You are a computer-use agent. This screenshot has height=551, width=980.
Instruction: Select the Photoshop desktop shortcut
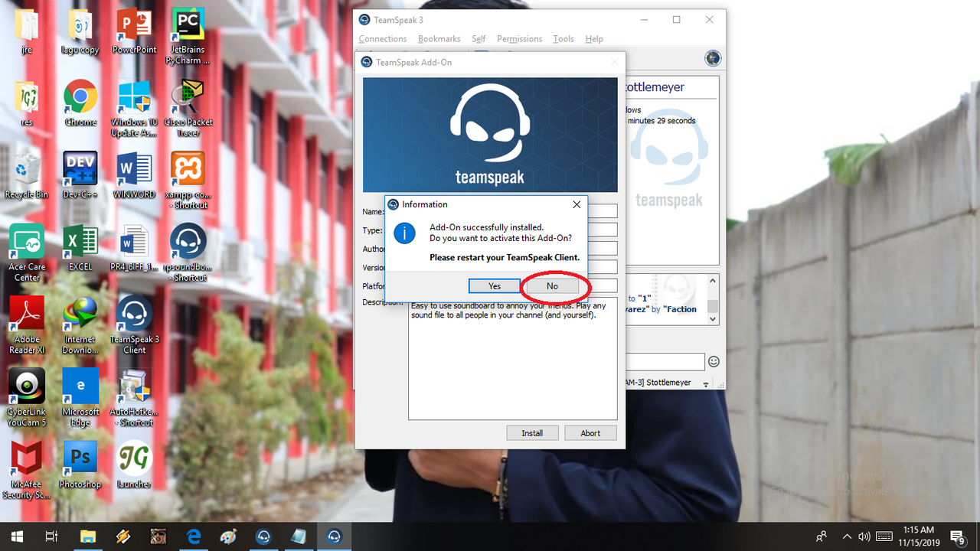coord(80,464)
